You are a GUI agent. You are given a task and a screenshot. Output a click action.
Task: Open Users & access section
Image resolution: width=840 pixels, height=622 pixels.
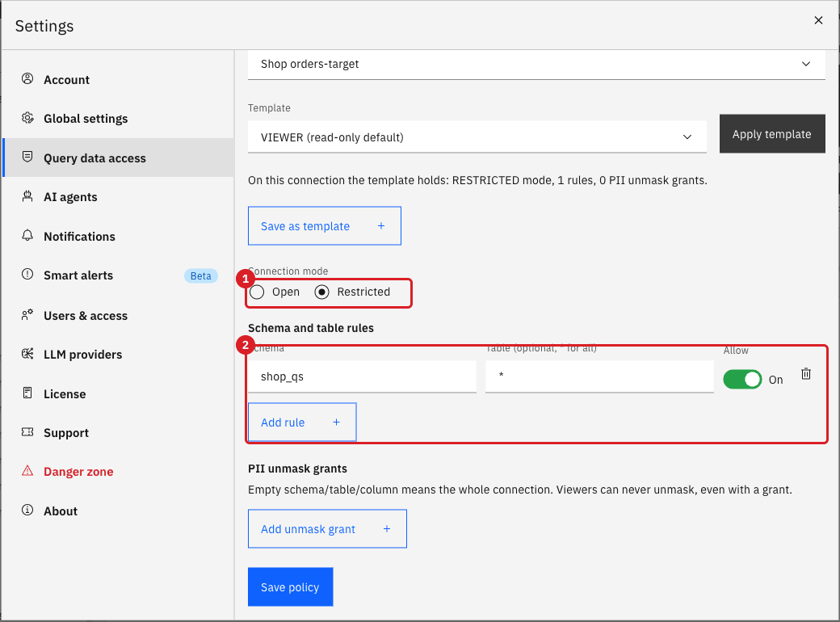[x=86, y=316]
